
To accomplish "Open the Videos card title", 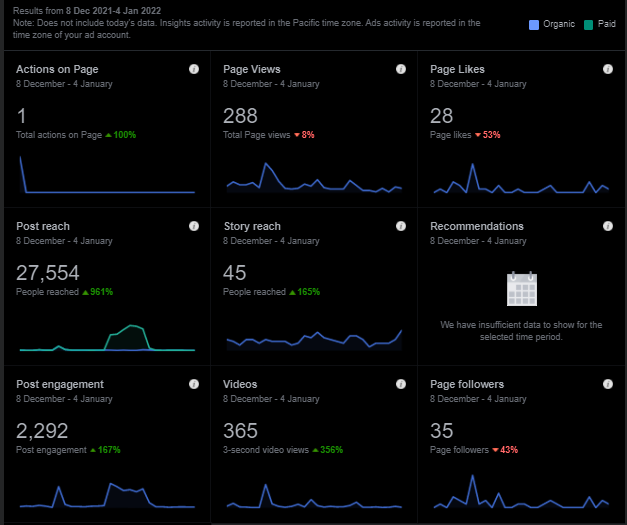I will 241,384.
